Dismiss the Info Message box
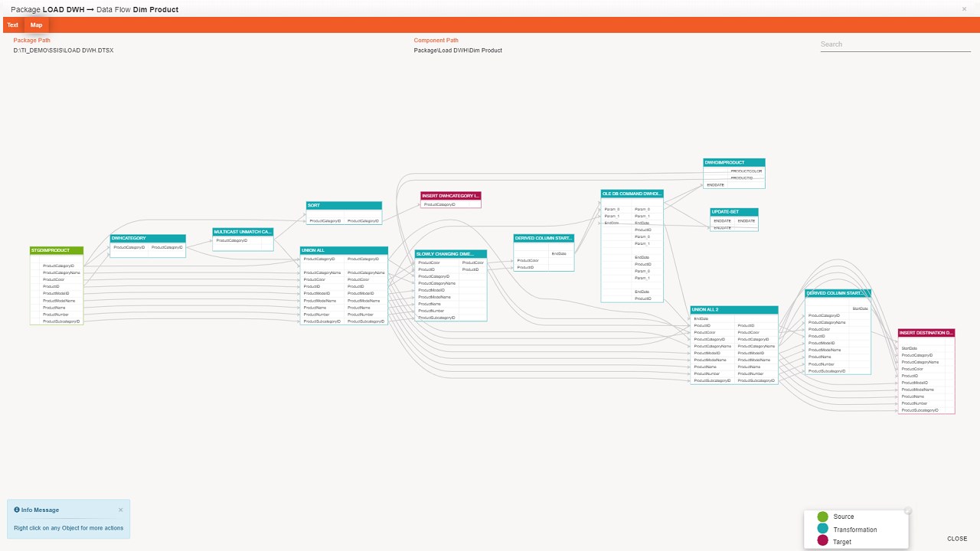Screen dimensions: 980x551 [x=120, y=510]
